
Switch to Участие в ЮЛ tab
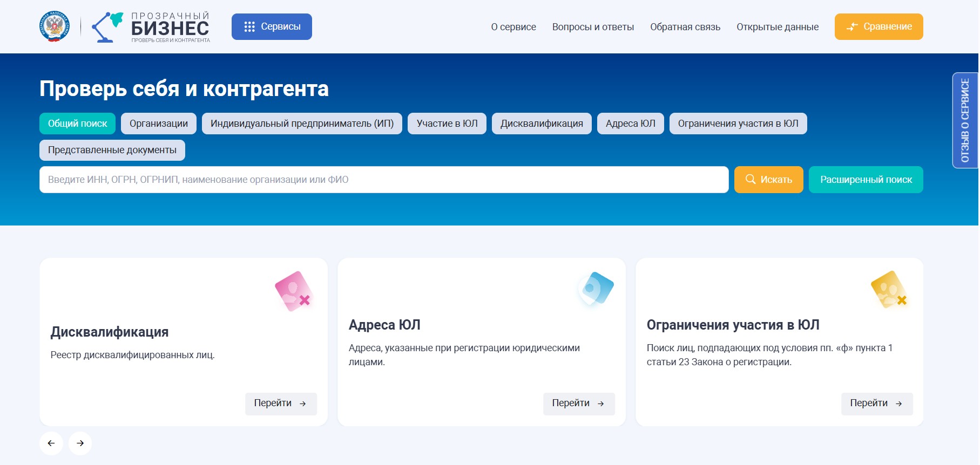coord(447,124)
